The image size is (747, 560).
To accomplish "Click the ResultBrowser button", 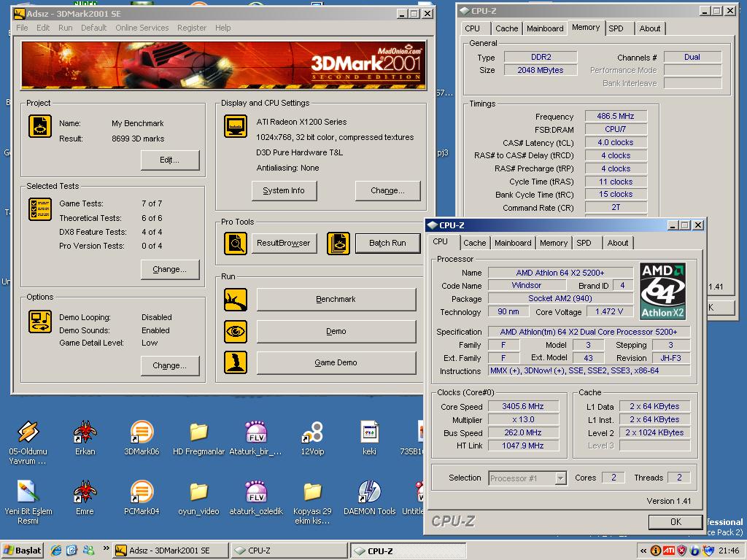I will (284, 244).
